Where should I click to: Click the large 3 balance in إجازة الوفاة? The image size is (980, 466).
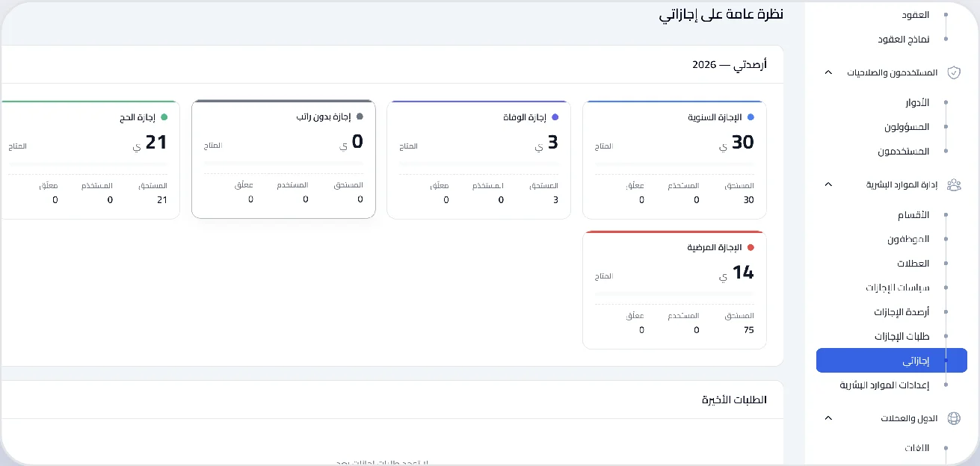(x=553, y=142)
